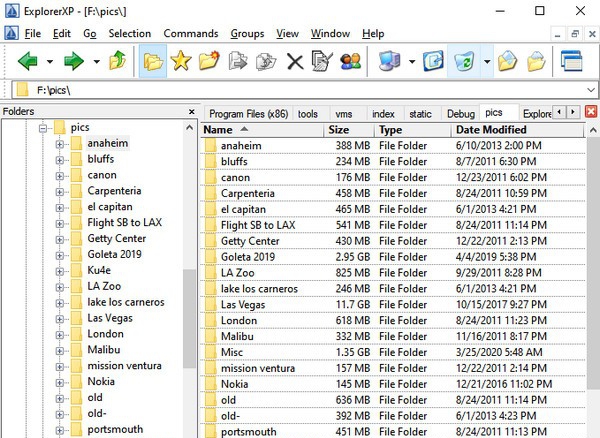Go forward with the green right arrow
Screen dimensions: 600x438
tap(74, 61)
